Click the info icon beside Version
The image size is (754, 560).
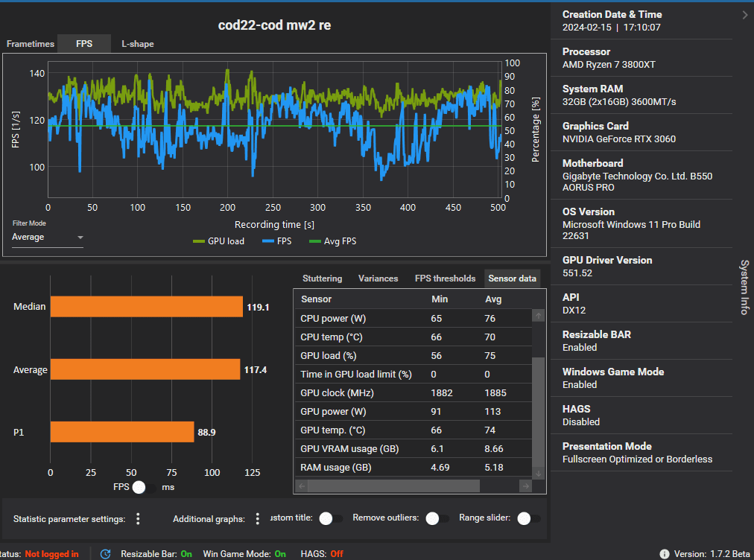coord(664,554)
